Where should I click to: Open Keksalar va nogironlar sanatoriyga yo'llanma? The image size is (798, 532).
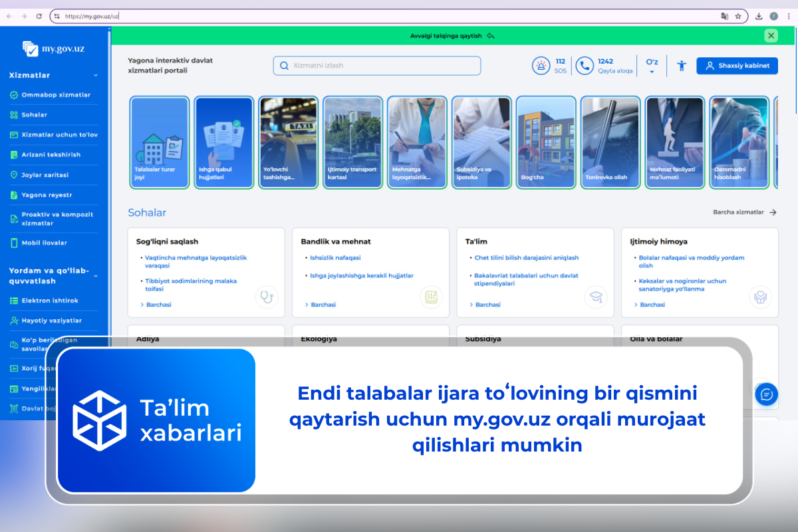(682, 285)
